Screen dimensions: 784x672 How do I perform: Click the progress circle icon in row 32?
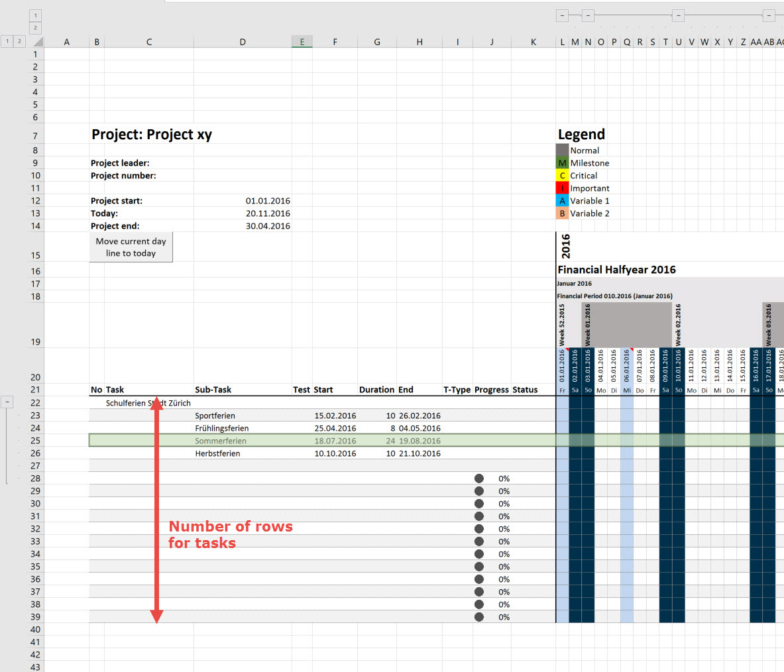479,528
